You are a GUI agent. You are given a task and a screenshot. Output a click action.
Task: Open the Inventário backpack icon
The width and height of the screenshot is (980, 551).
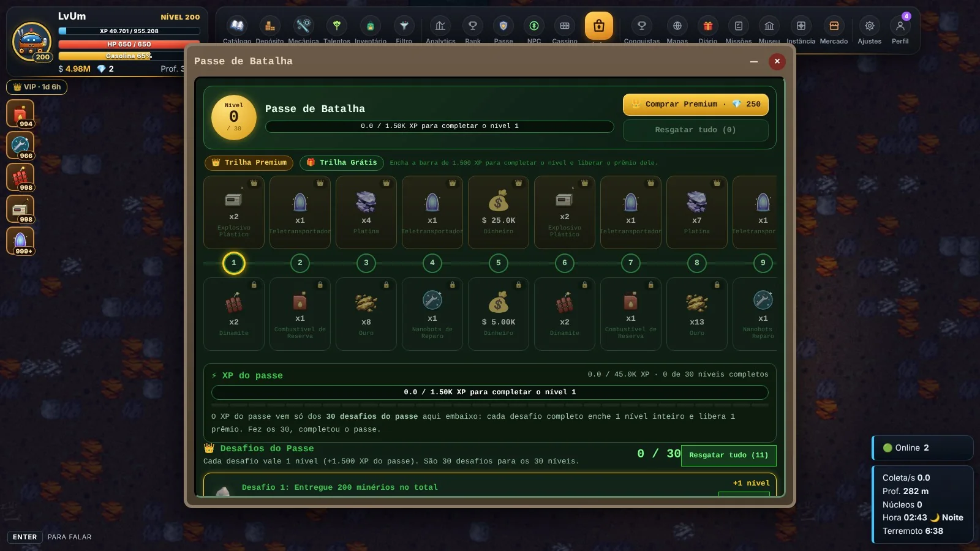click(x=370, y=26)
